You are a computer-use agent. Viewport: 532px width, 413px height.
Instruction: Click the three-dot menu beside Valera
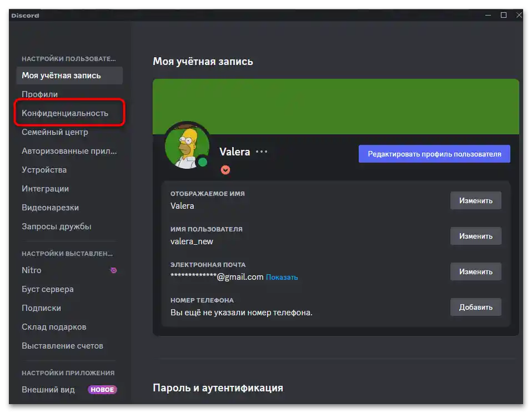click(x=260, y=151)
